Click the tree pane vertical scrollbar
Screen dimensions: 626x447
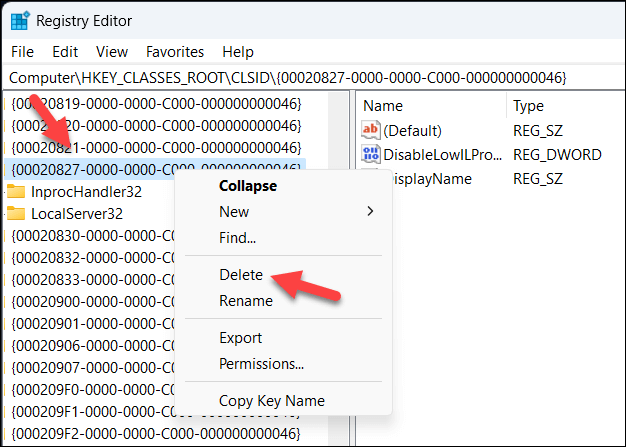(x=338, y=268)
